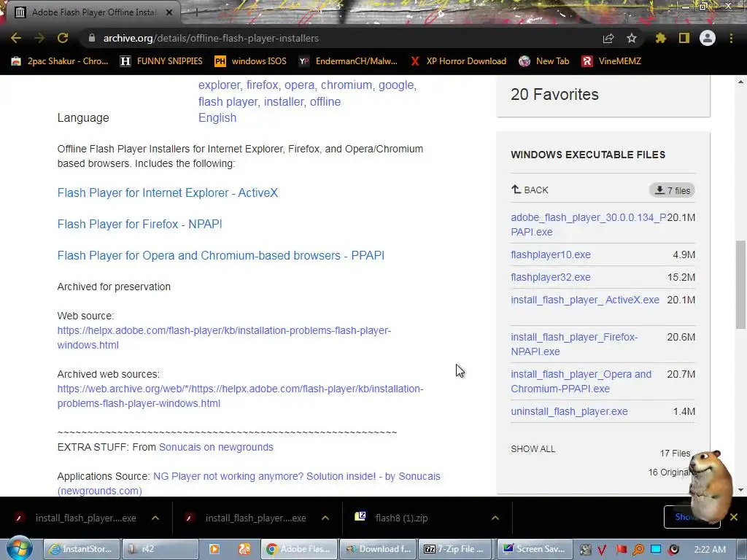The image size is (747, 560).
Task: Open media player taskbar icon
Action: click(214, 549)
